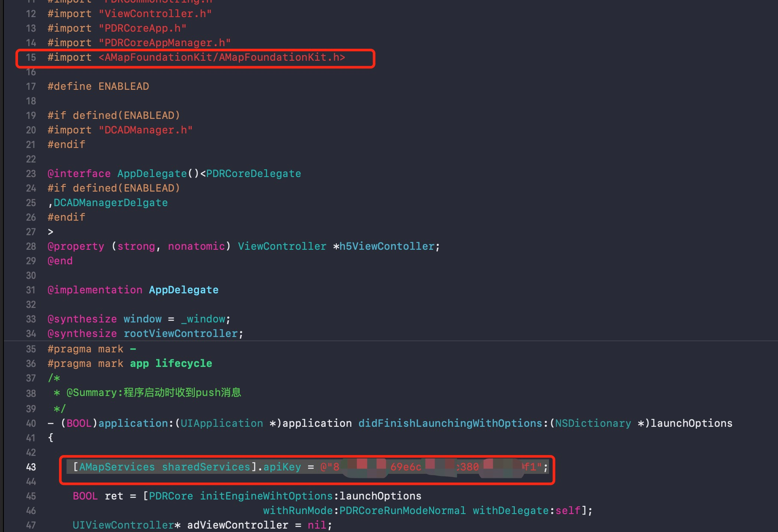Click the PDRCoreAppManager.h import on line 14
Image resolution: width=778 pixels, height=532 pixels.
click(x=138, y=42)
